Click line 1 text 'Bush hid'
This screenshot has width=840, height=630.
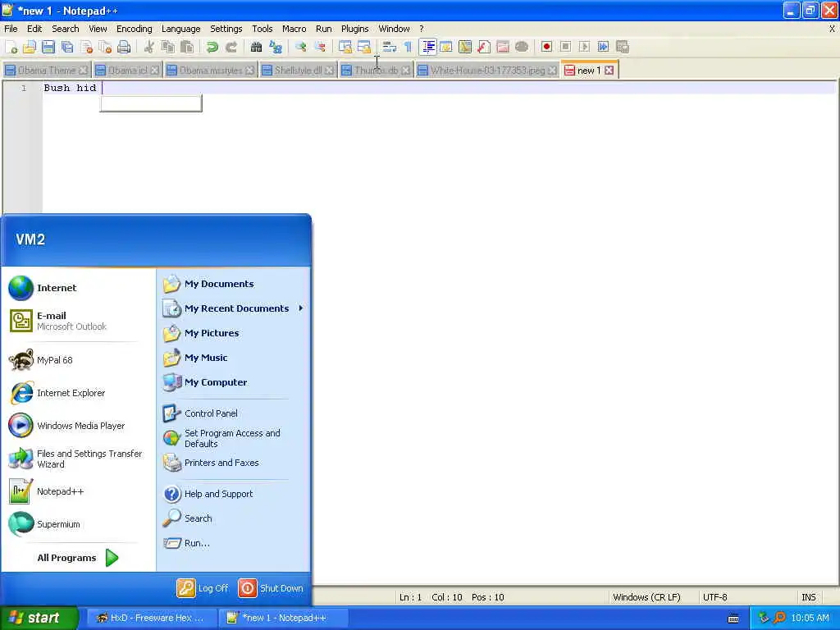[70, 88]
